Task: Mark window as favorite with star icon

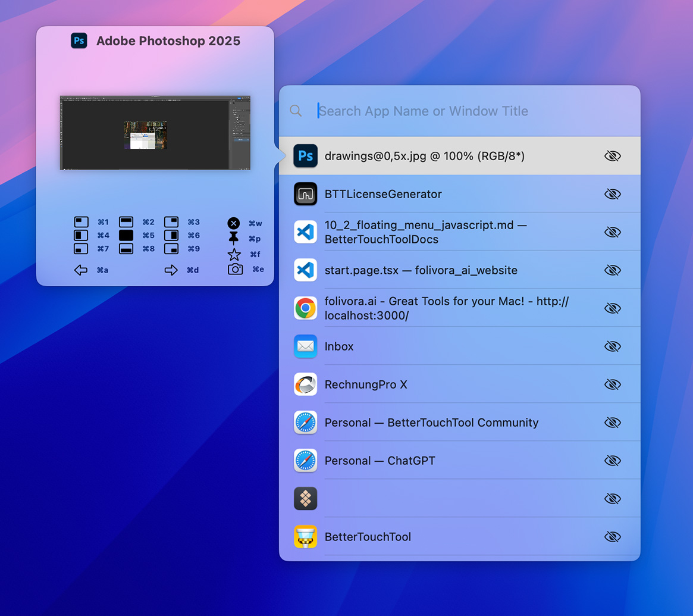Action: [234, 254]
